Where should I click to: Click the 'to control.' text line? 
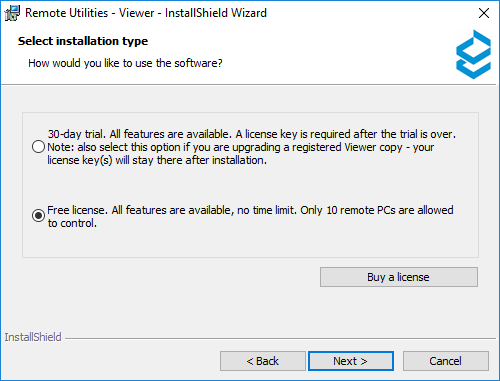(72, 223)
